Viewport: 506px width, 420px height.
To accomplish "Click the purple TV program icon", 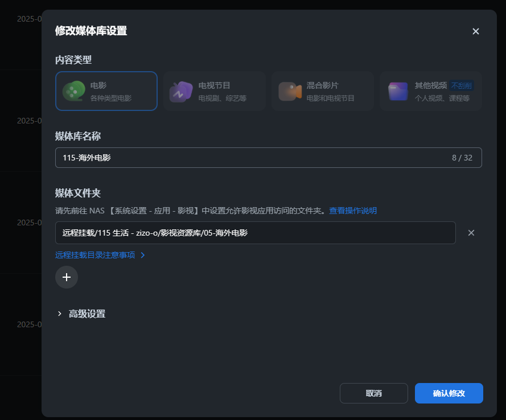I will (x=181, y=92).
